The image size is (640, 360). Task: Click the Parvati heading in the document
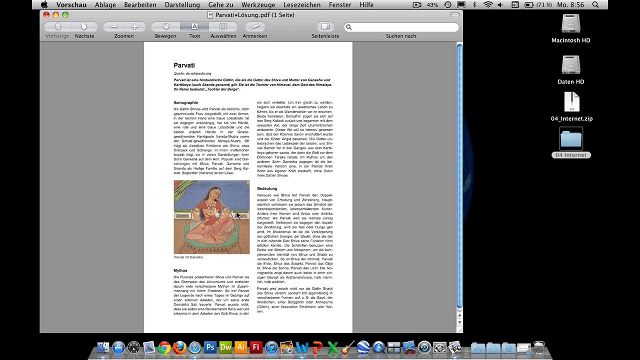tap(184, 65)
